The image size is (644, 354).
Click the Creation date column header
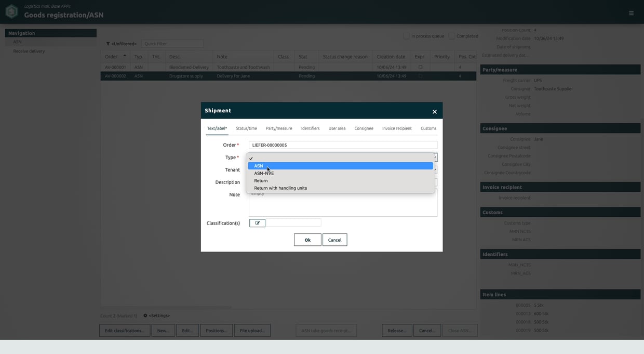coord(391,57)
